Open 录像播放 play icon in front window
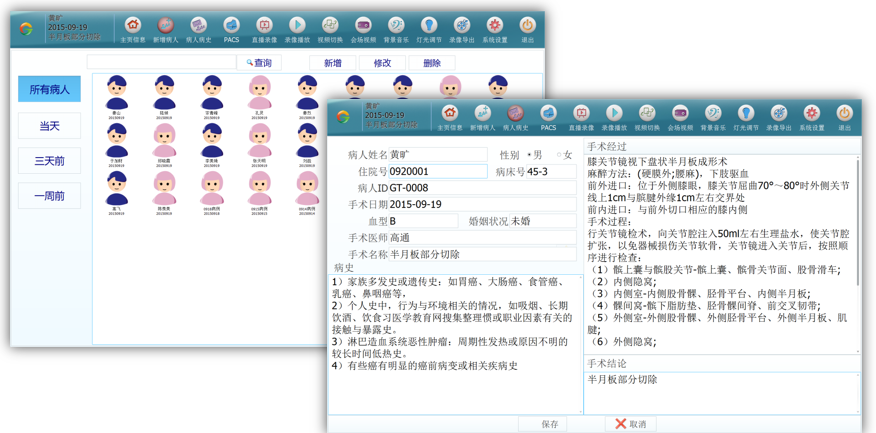 pos(614,116)
